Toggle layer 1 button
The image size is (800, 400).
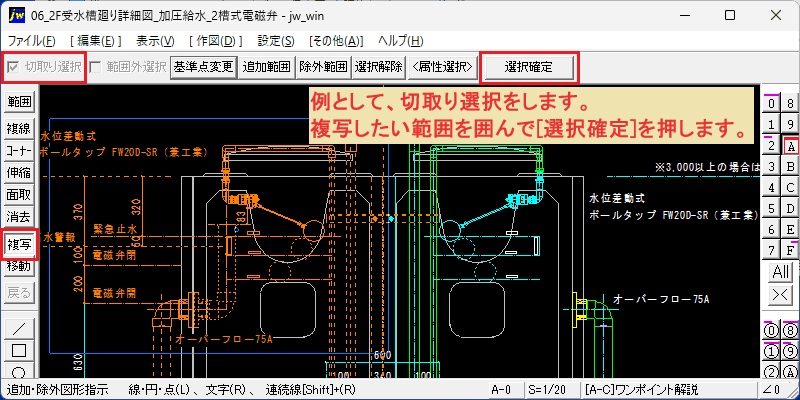[x=771, y=125]
